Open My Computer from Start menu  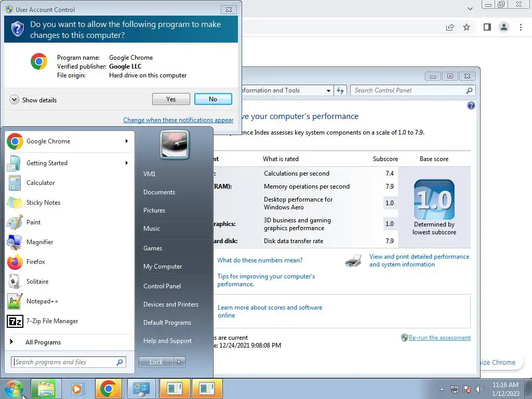coord(163,267)
